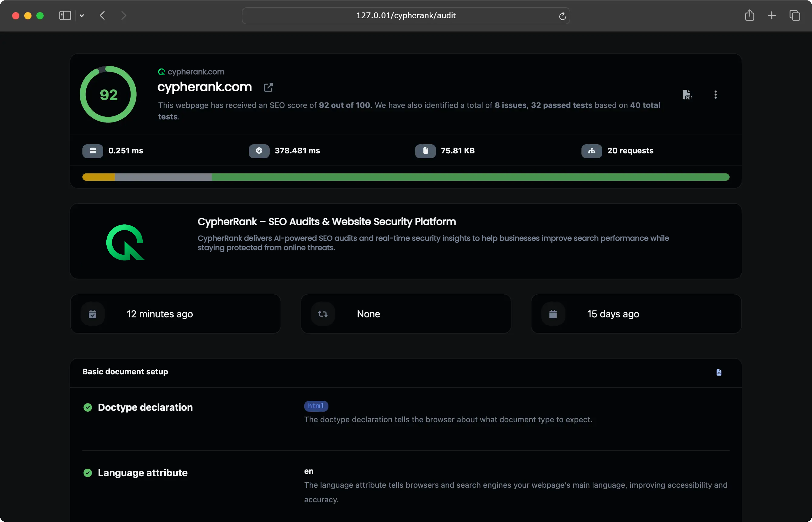
Task: Open the tab overview
Action: click(x=795, y=15)
